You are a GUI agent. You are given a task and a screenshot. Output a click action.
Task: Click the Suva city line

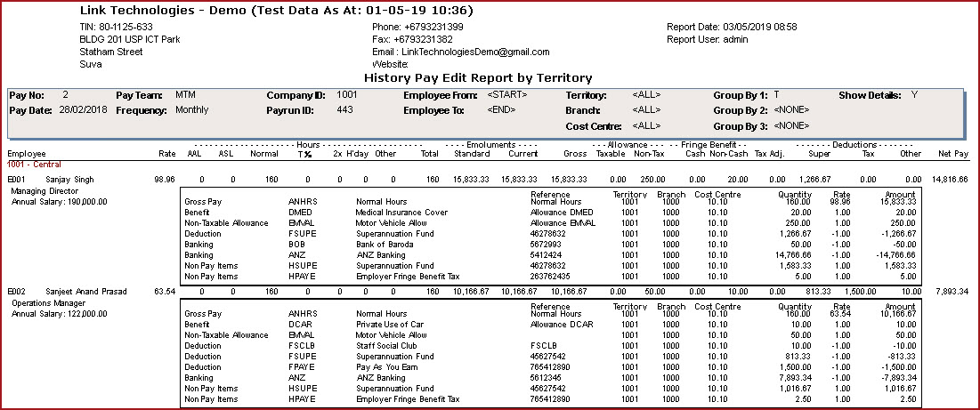click(91, 64)
